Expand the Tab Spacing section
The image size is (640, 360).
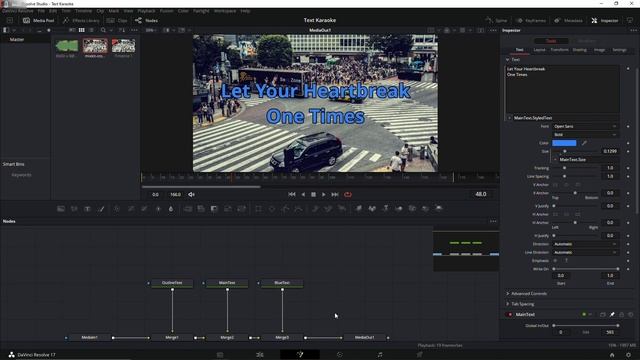coord(508,304)
